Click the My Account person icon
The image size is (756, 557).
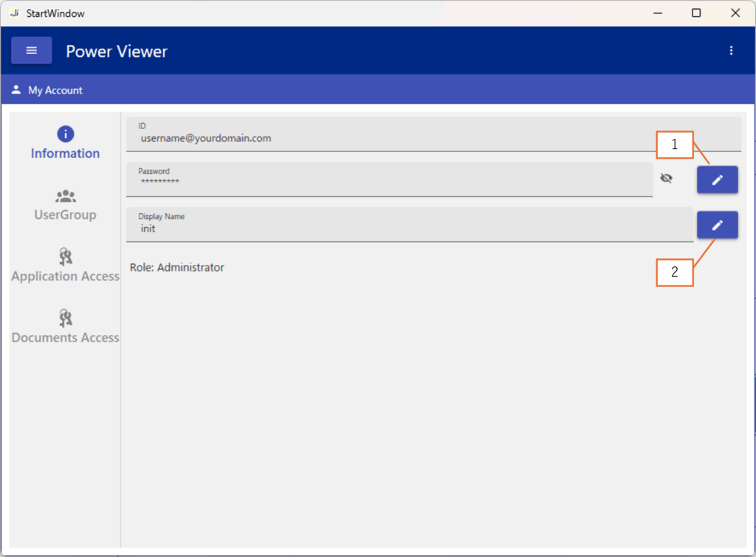[x=16, y=90]
